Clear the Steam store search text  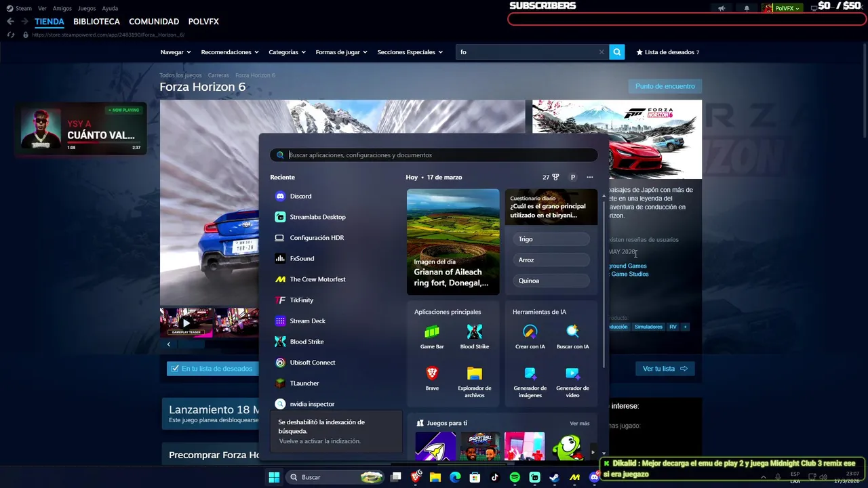click(601, 52)
